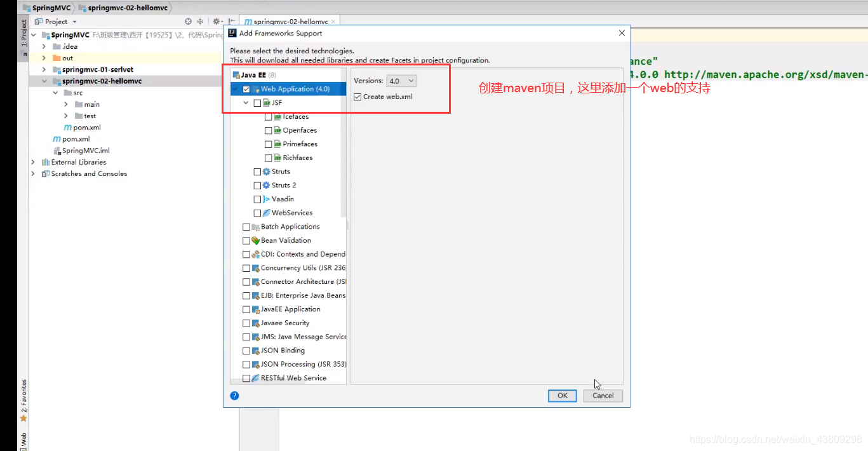
Task: Enable the JSF checkbox
Action: pyautogui.click(x=257, y=103)
